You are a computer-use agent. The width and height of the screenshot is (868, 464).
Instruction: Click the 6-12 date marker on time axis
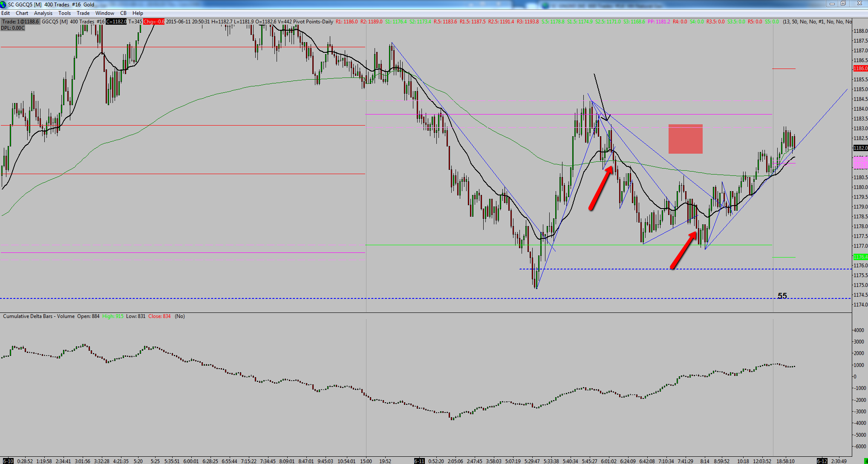(x=822, y=461)
